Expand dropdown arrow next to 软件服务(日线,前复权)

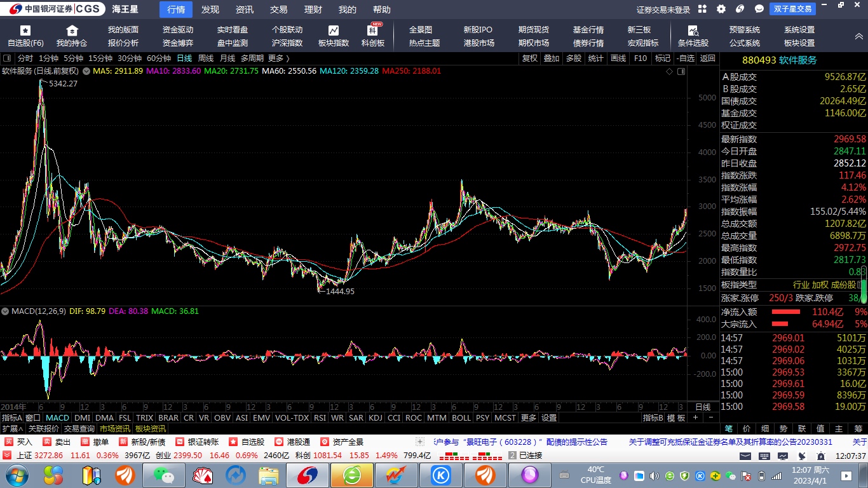click(x=86, y=71)
